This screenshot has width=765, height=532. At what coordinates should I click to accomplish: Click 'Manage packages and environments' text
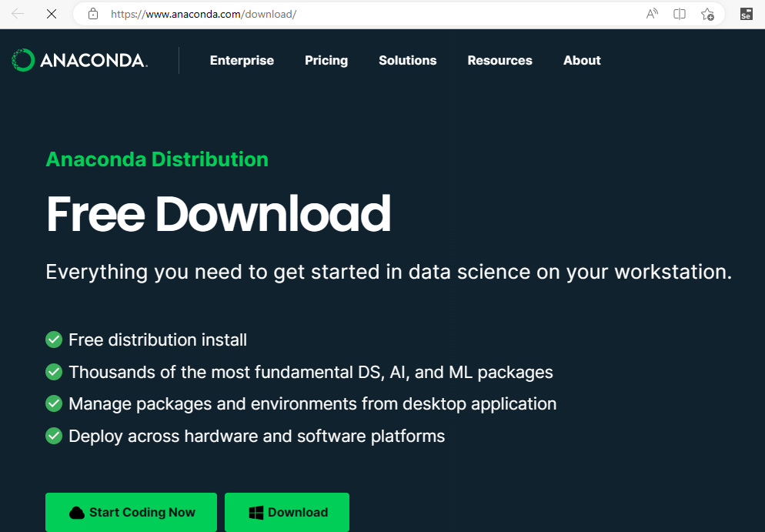click(x=212, y=404)
